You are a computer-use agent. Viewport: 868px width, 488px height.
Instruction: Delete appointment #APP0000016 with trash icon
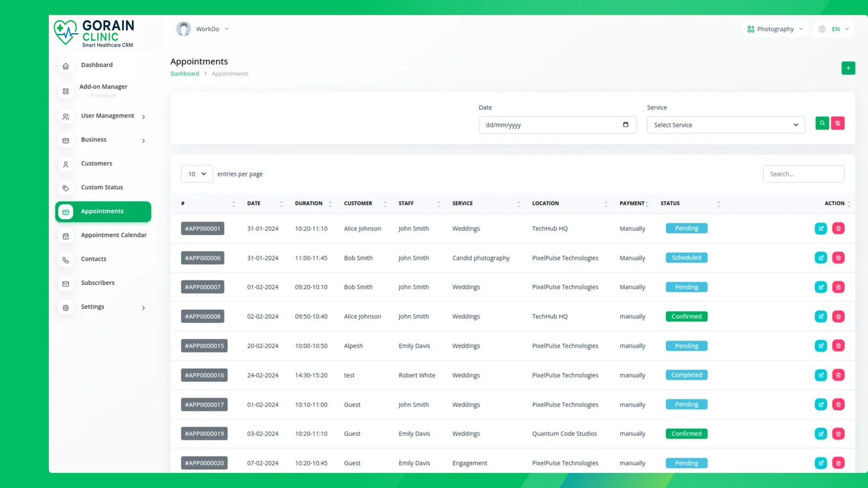[838, 375]
